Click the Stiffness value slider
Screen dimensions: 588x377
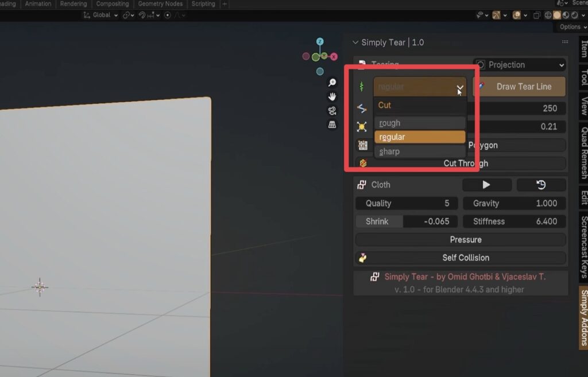tap(514, 221)
